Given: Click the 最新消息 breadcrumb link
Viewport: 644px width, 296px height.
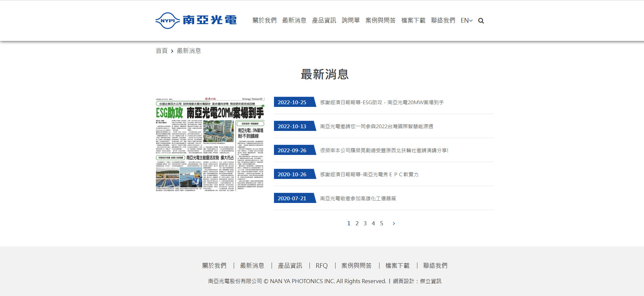Looking at the screenshot, I should 189,51.
